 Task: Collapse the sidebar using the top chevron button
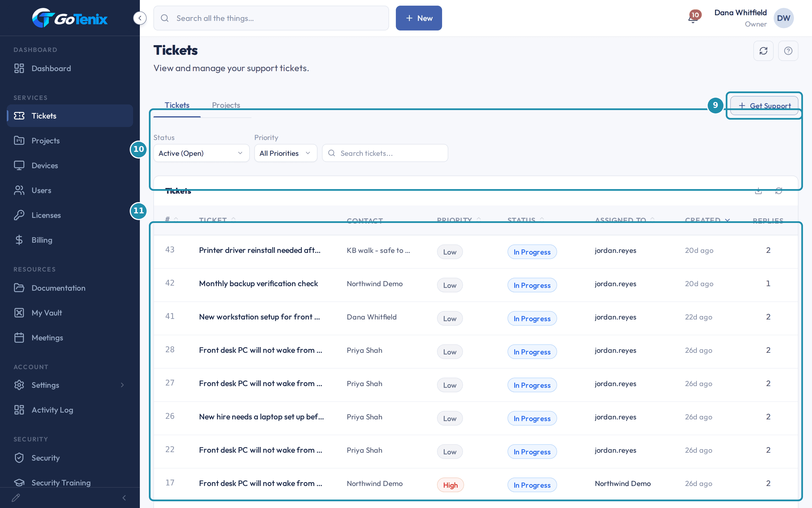(x=140, y=18)
